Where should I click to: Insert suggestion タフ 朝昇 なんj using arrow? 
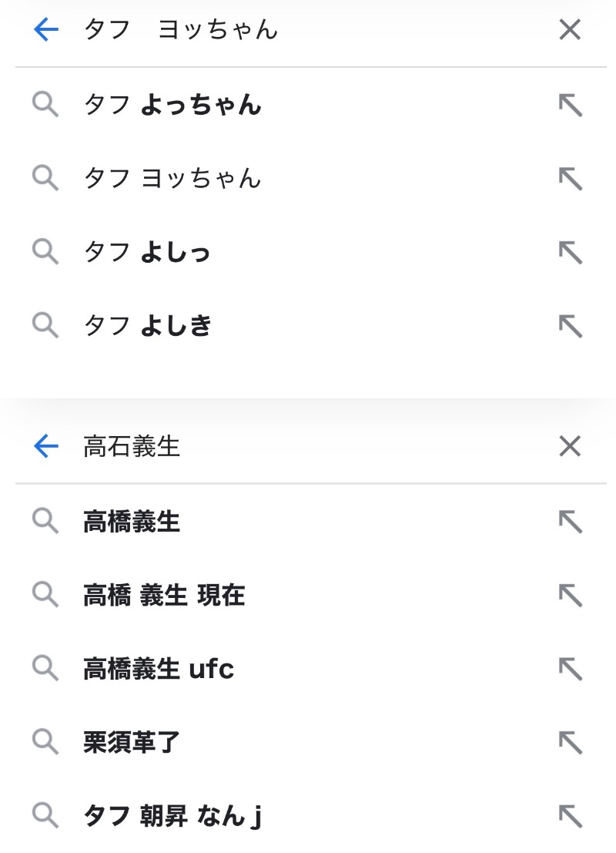[x=570, y=815]
